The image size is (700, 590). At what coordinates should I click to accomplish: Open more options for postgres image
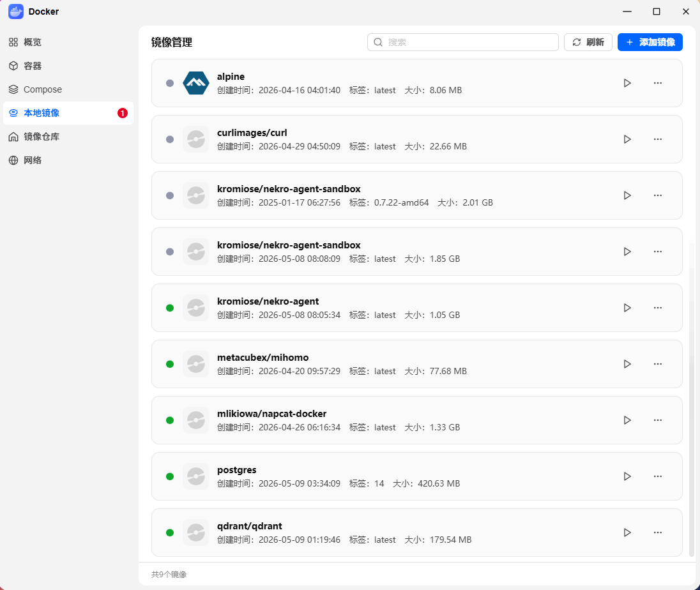pyautogui.click(x=658, y=476)
